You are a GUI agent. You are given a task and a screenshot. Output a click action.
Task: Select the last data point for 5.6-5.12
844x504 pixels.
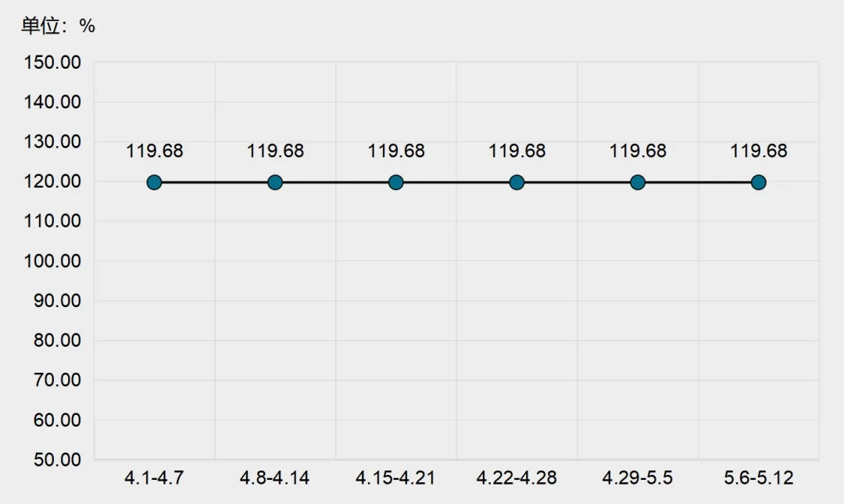click(x=759, y=182)
